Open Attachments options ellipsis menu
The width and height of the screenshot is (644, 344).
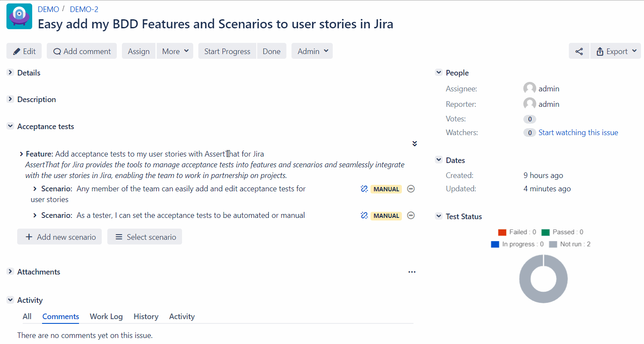pos(412,272)
